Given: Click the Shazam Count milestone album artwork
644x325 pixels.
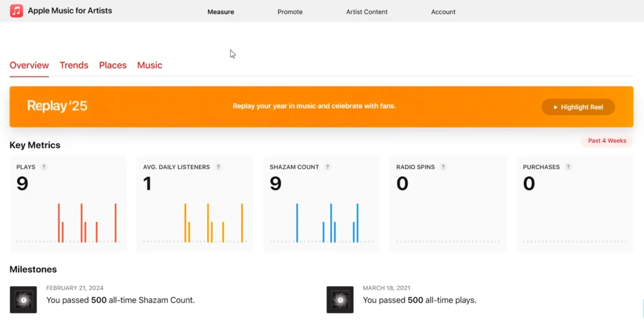Looking at the screenshot, I should 23,300.
